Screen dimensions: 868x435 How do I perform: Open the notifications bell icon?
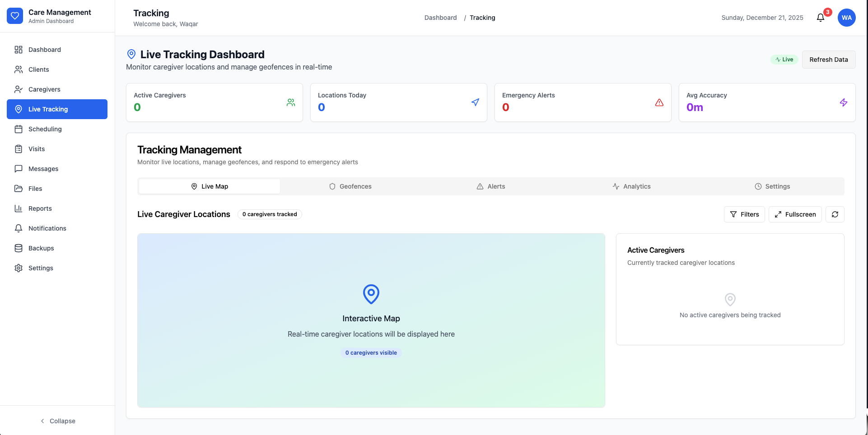[x=821, y=17]
